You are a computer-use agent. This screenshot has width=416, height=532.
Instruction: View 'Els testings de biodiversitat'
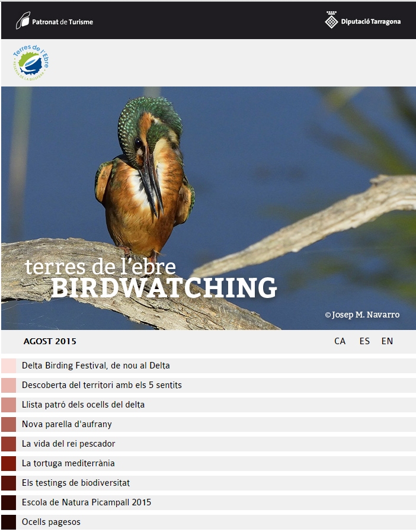tap(76, 483)
